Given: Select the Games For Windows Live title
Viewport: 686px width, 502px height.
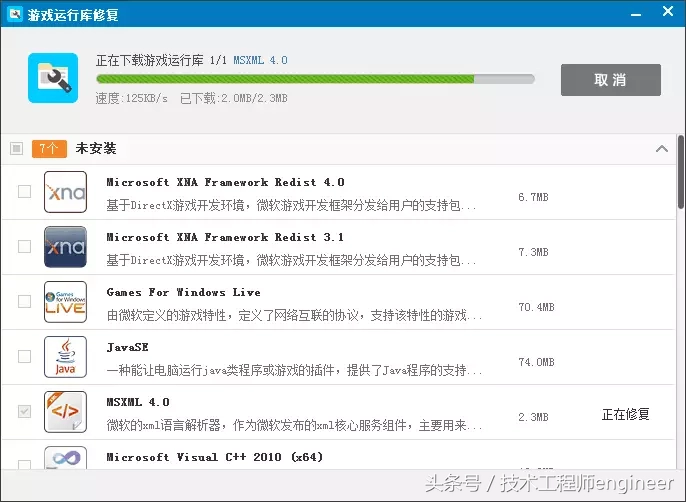Looking at the screenshot, I should [x=183, y=292].
